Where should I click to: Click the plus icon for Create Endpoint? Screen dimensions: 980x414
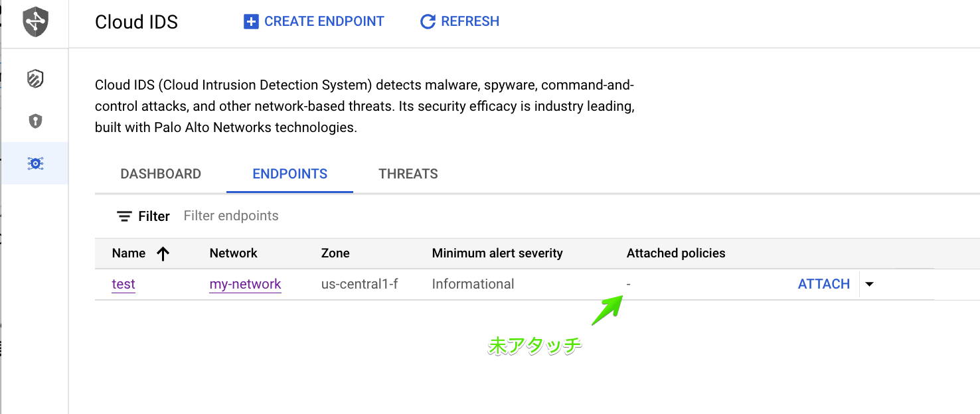point(251,22)
